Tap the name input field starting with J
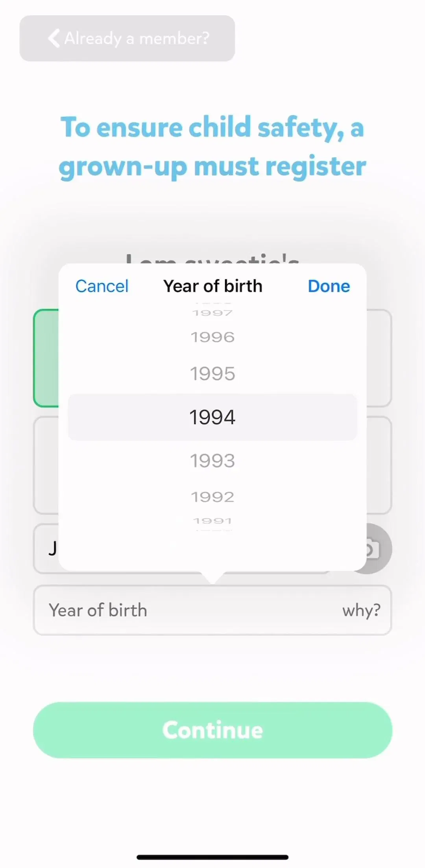Viewport: 425px width, 868px height. point(46,548)
